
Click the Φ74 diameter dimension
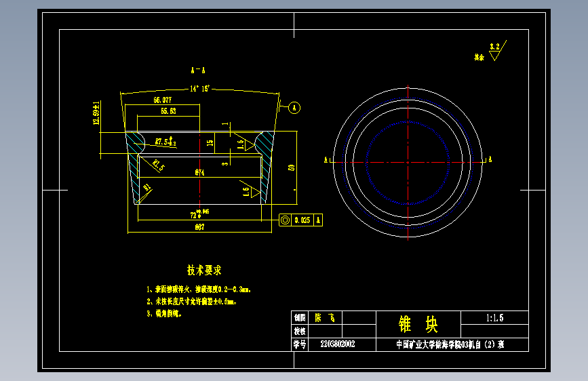[x=199, y=172]
